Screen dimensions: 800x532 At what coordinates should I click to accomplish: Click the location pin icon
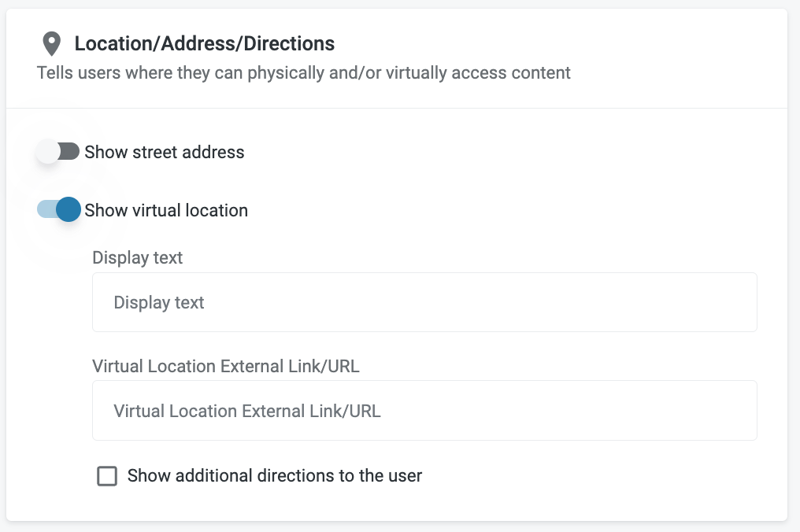pyautogui.click(x=52, y=43)
